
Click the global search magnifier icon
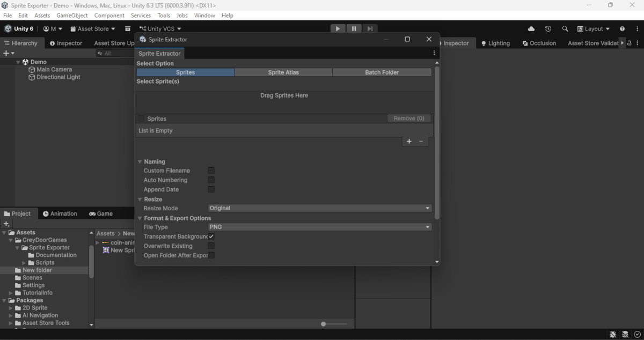click(565, 29)
